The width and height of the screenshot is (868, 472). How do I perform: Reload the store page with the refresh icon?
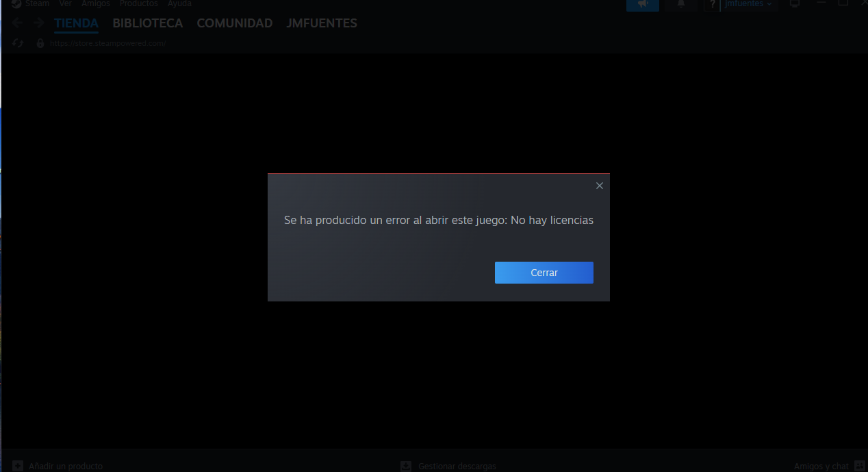pos(18,43)
